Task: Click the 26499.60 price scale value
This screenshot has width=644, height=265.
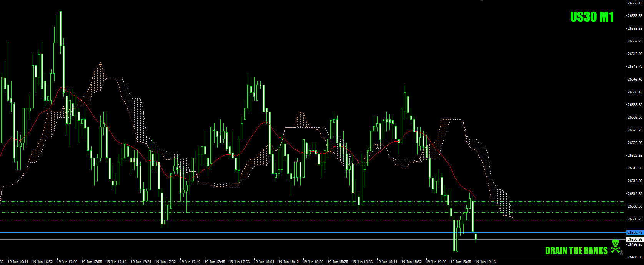Action: click(635, 244)
